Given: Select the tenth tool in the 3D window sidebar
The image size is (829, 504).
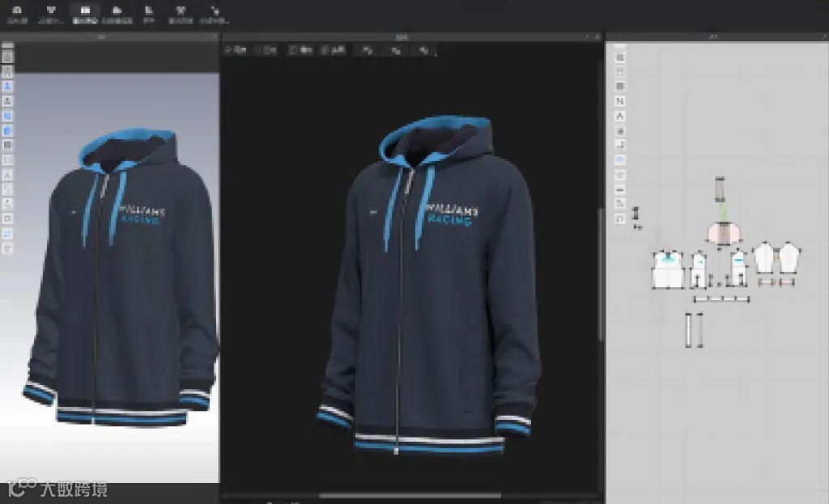Looking at the screenshot, I should click(x=7, y=189).
